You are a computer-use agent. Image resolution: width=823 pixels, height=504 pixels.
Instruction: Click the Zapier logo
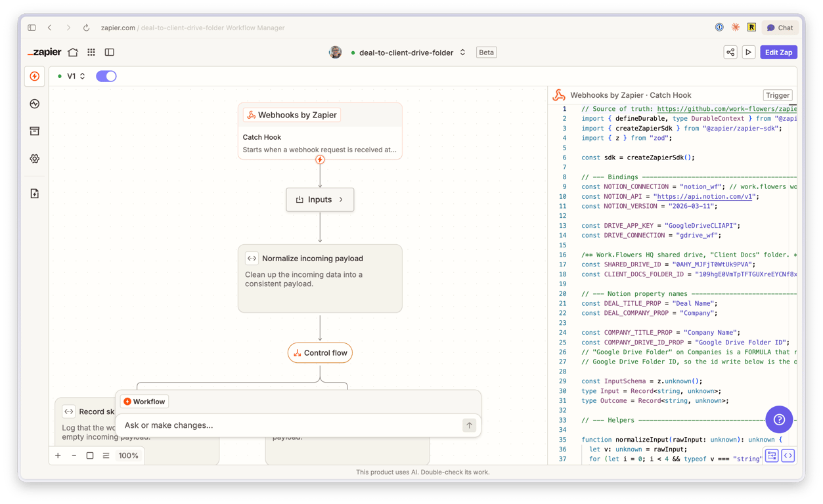click(44, 52)
